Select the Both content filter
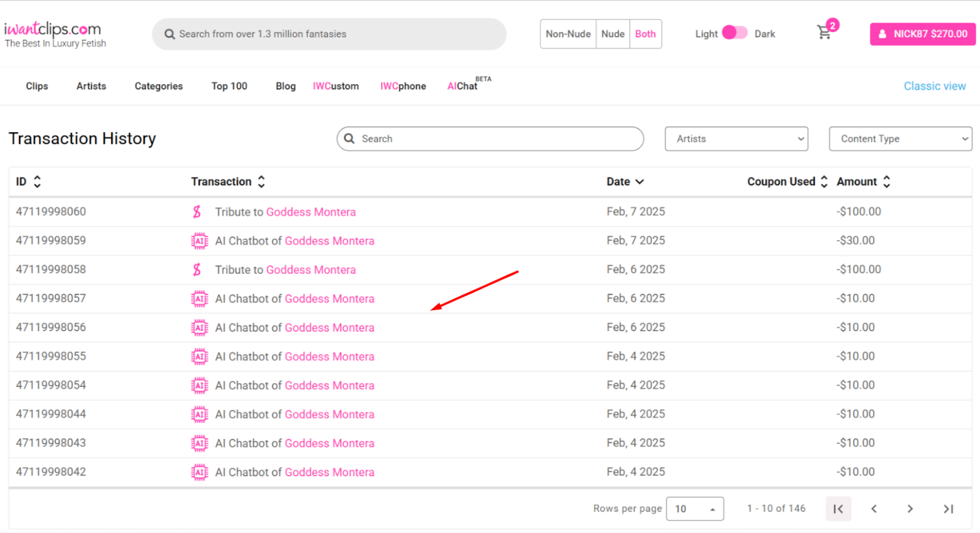The image size is (980, 533). [x=645, y=34]
